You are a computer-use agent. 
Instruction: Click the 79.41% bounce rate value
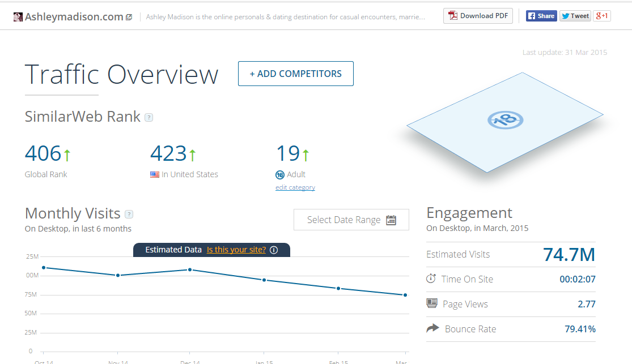[580, 329]
